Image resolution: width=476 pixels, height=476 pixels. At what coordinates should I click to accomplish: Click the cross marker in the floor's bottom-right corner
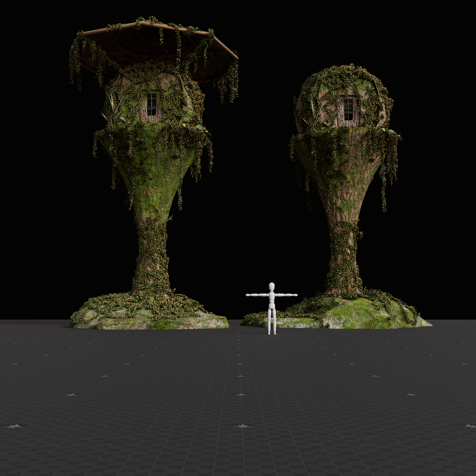[x=469, y=426]
